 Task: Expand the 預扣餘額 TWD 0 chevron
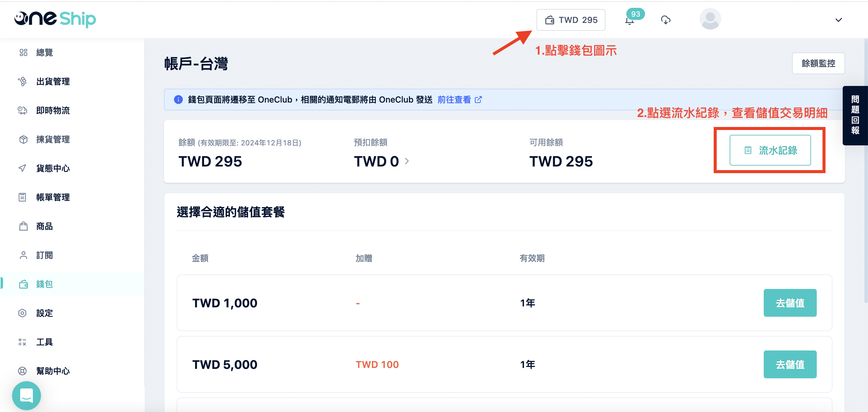click(x=407, y=161)
